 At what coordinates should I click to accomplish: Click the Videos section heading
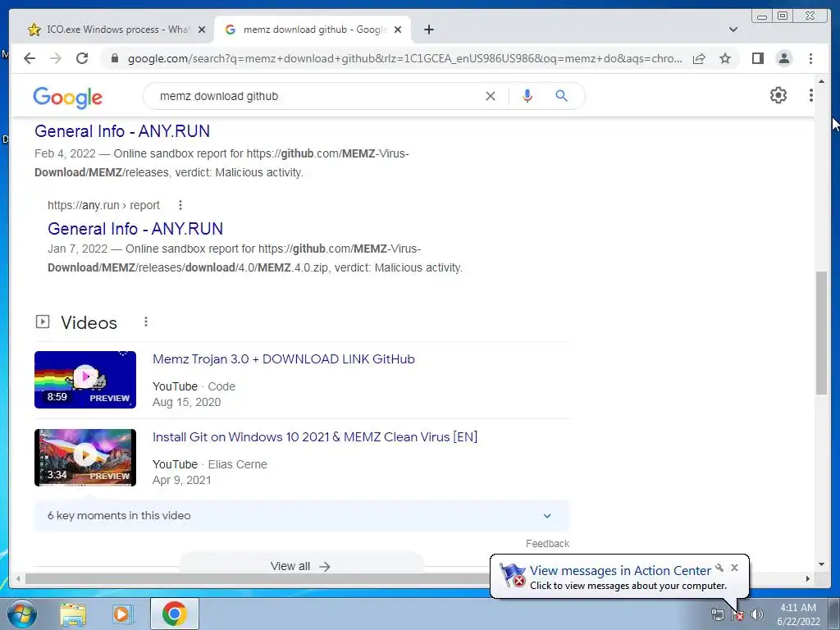tap(89, 322)
